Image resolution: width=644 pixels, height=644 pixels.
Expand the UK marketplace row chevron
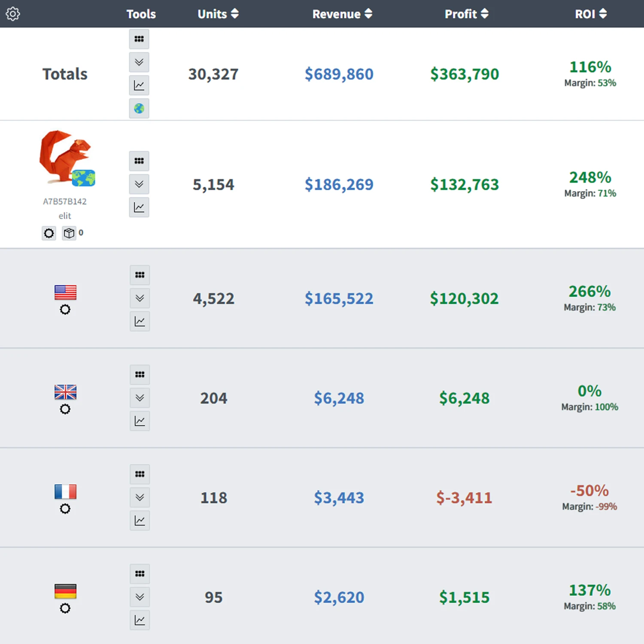[x=140, y=398]
